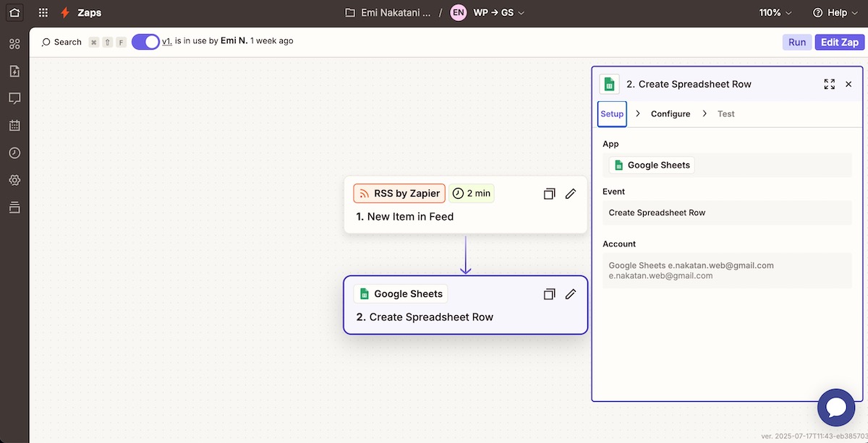Expand the 110% zoom dropdown

(x=775, y=12)
